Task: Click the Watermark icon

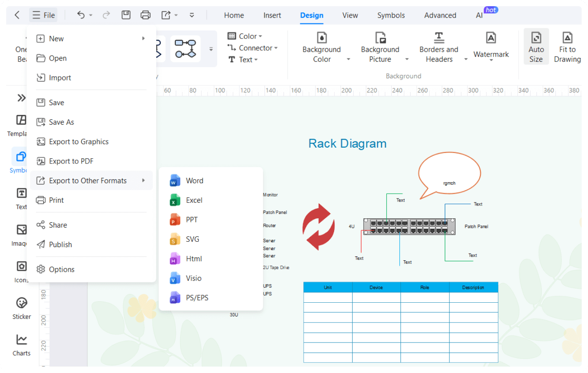Action: tap(491, 38)
